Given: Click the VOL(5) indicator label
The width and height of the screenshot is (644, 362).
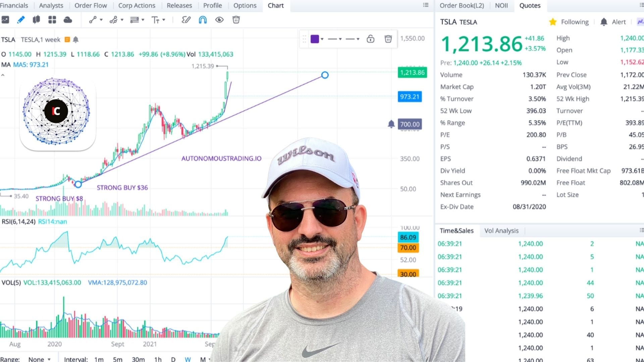Looking at the screenshot, I should 11,283.
